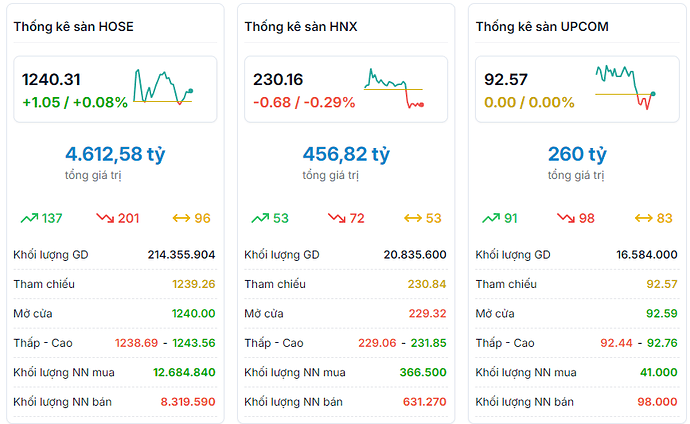Click UPCOM foreign sell volume 98.000

(657, 402)
